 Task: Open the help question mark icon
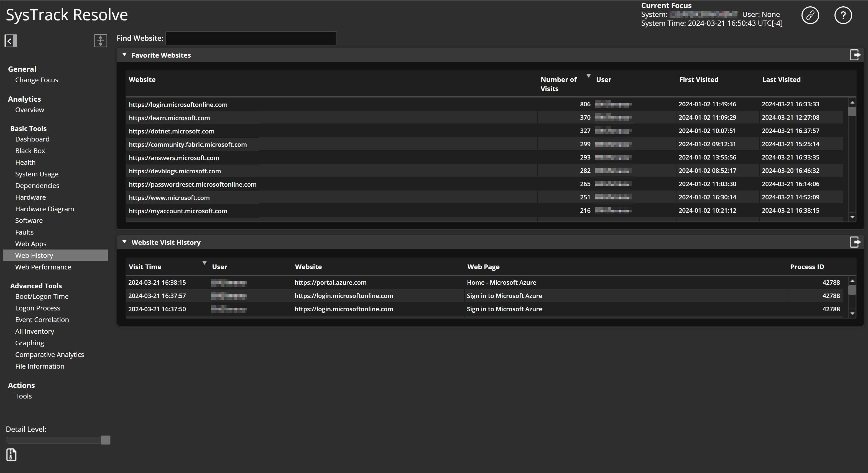point(843,15)
